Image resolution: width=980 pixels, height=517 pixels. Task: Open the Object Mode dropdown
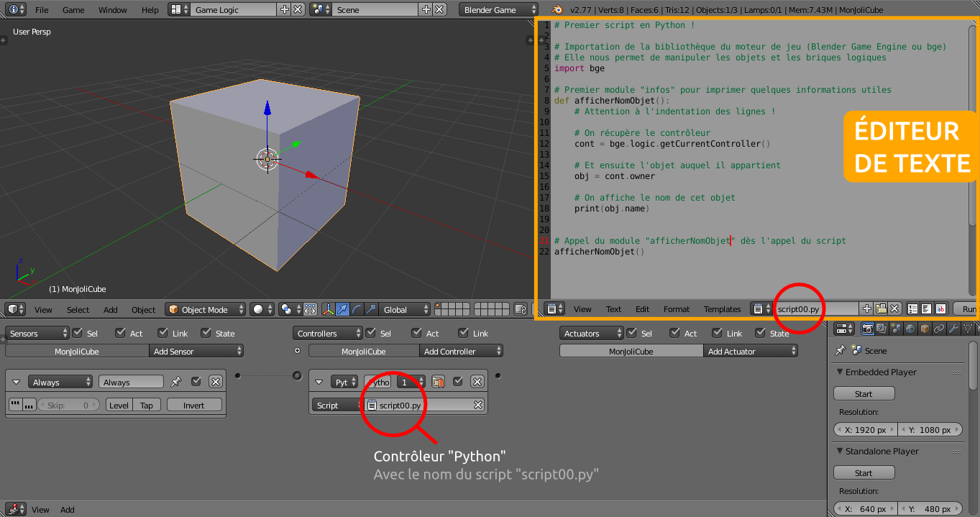205,309
